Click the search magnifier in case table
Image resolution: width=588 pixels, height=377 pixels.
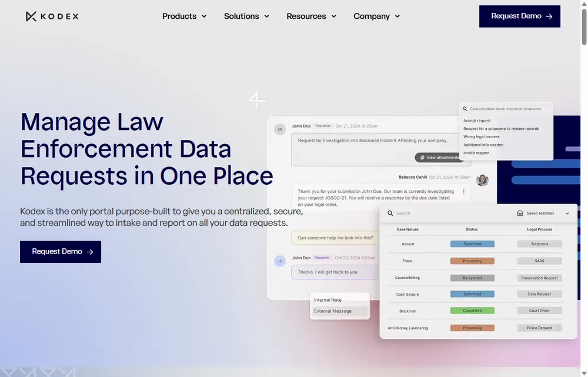pyautogui.click(x=390, y=213)
